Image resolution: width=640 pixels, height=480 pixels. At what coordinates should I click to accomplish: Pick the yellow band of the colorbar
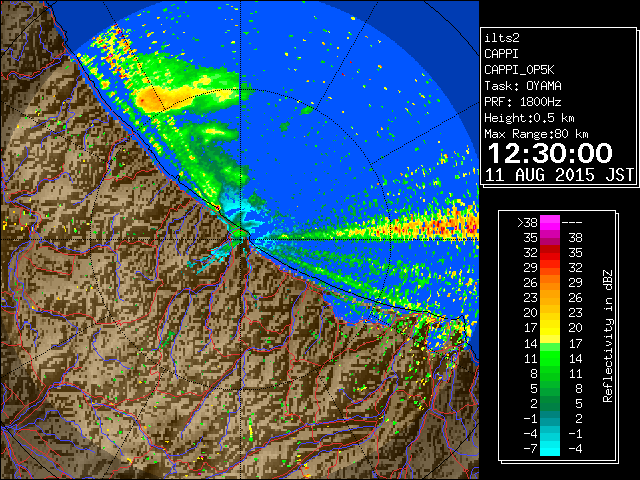pyautogui.click(x=550, y=329)
